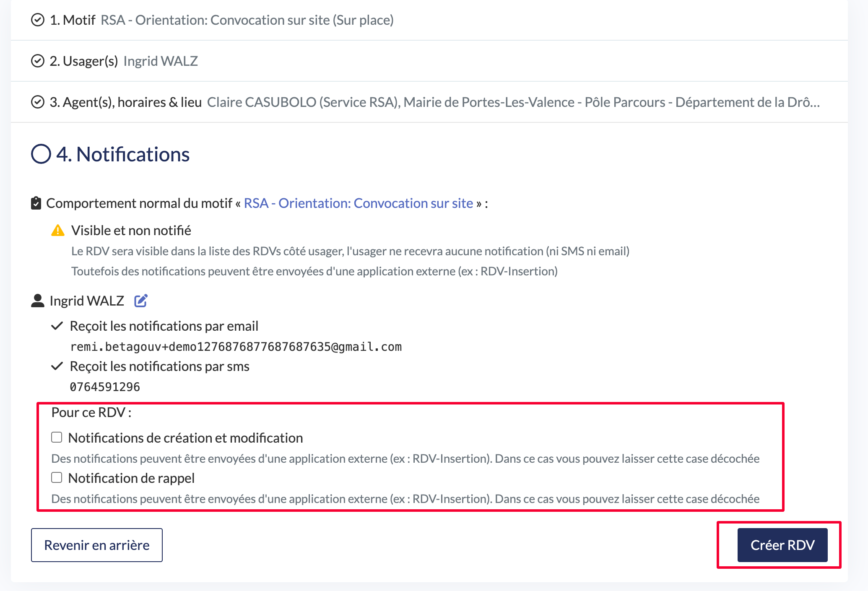Click the completed check icon for step 1 Motif
Viewport: 868px width, 591px height.
coord(38,20)
